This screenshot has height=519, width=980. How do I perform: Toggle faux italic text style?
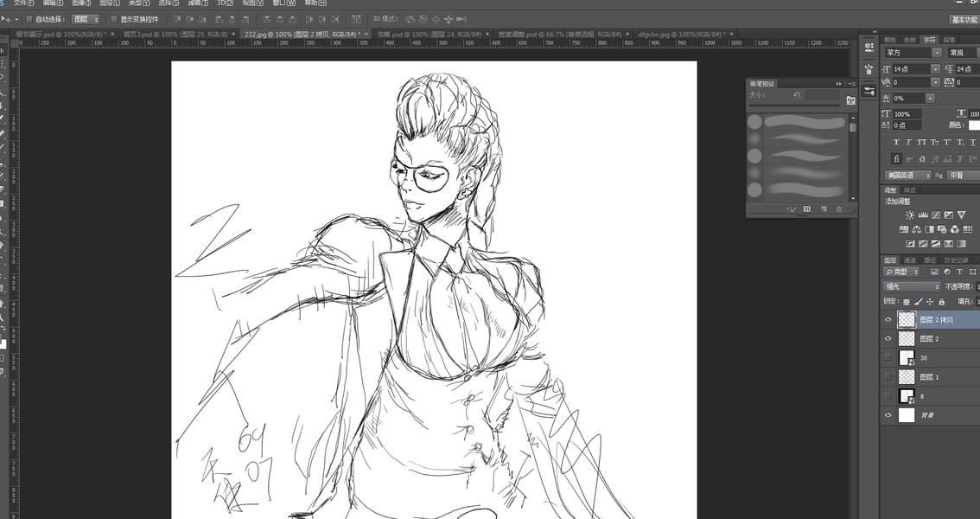[x=909, y=143]
